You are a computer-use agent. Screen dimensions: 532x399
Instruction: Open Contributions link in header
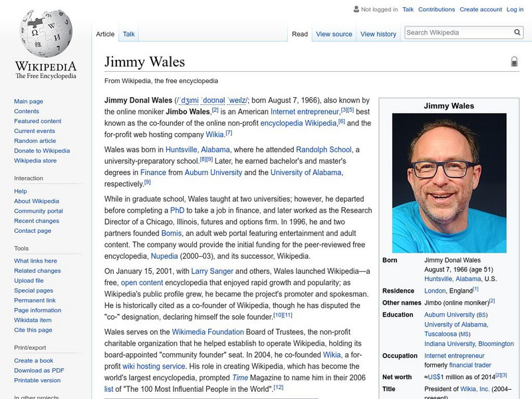tap(436, 9)
